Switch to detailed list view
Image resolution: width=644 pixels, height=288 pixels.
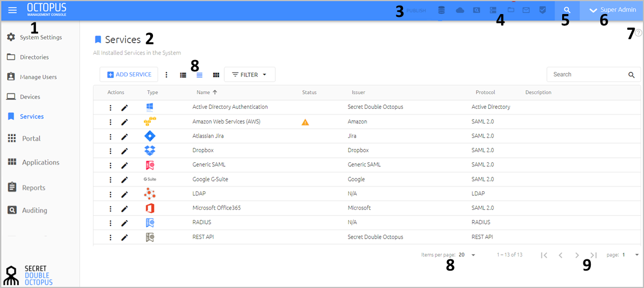click(x=183, y=75)
